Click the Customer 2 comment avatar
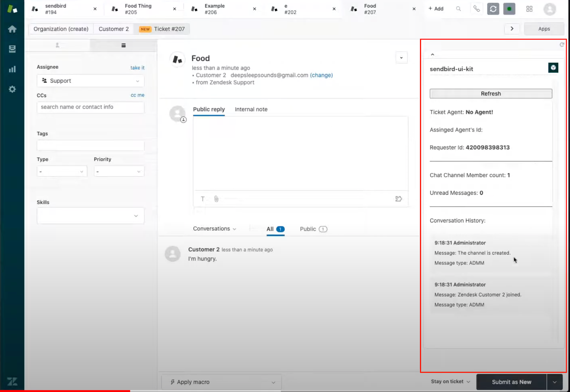The image size is (570, 392). click(x=172, y=254)
